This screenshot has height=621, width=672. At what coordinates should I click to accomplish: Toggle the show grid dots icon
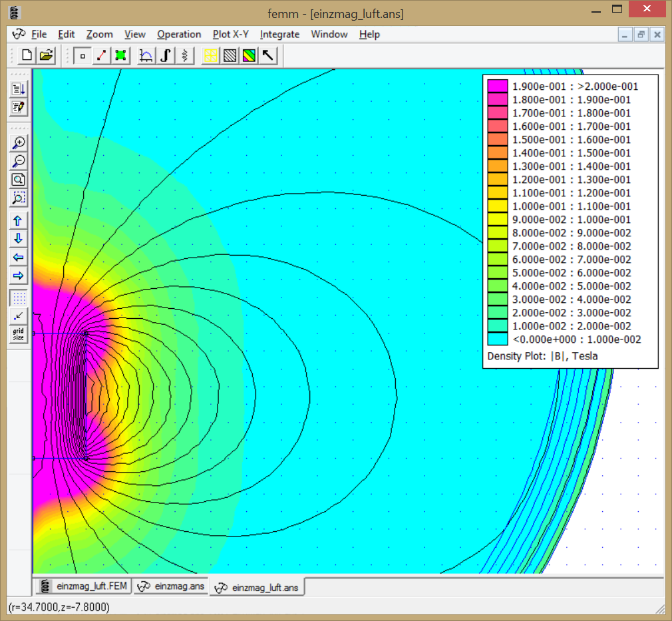[x=19, y=298]
